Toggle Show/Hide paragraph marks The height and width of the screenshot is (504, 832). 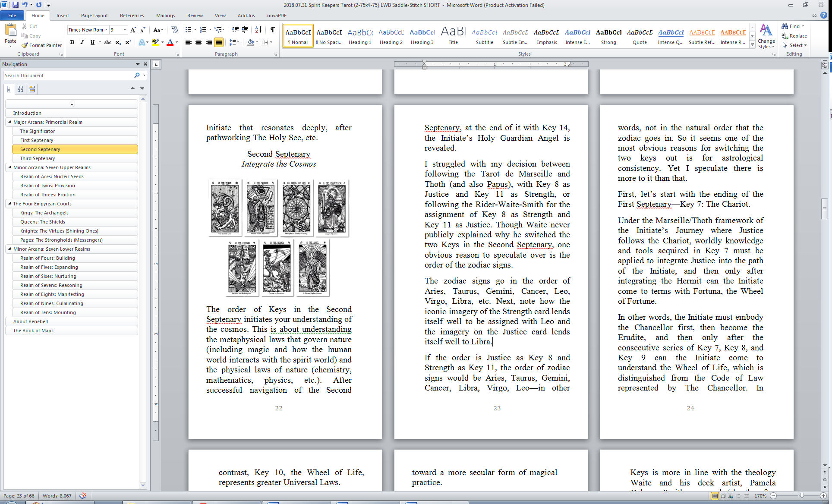pos(272,30)
